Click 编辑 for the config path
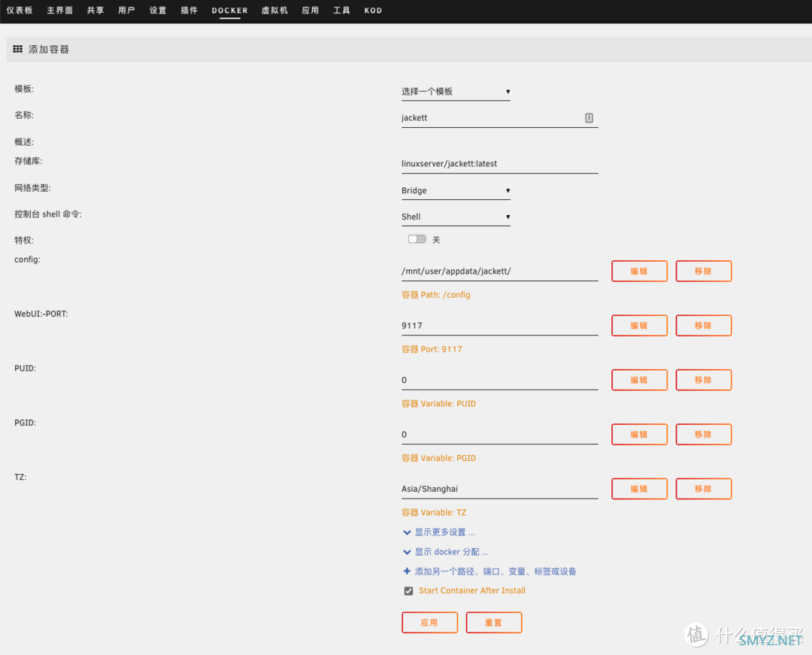812x655 pixels. (x=639, y=271)
